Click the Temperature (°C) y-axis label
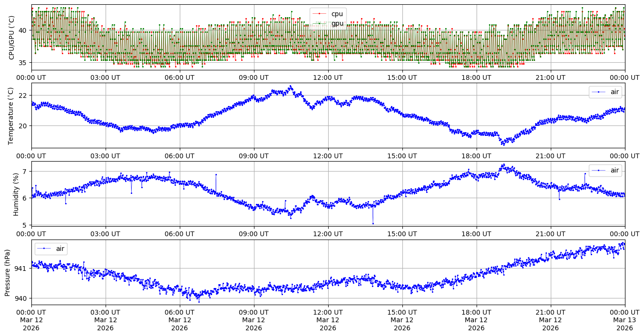This screenshot has height=336, width=644. [x=12, y=115]
